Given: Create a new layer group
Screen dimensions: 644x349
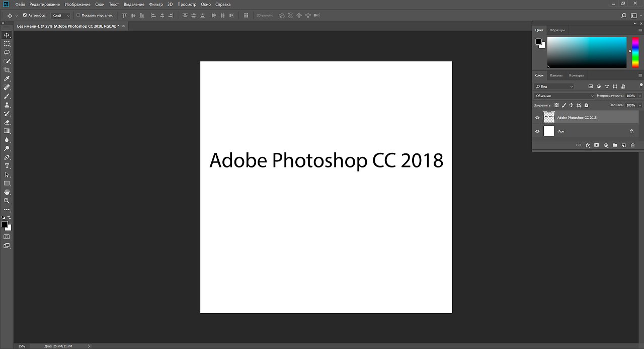Looking at the screenshot, I should 614,145.
